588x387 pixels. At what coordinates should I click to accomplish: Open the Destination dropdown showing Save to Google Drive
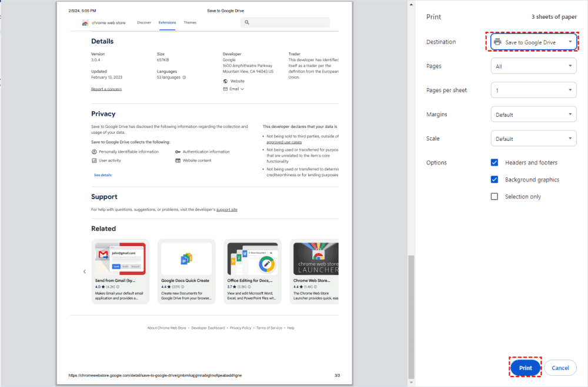click(533, 42)
